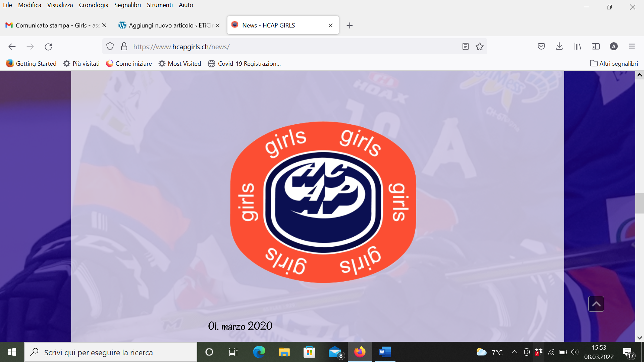Screen dimensions: 644x362
Task: Open the Aiuto menu
Action: [186, 5]
